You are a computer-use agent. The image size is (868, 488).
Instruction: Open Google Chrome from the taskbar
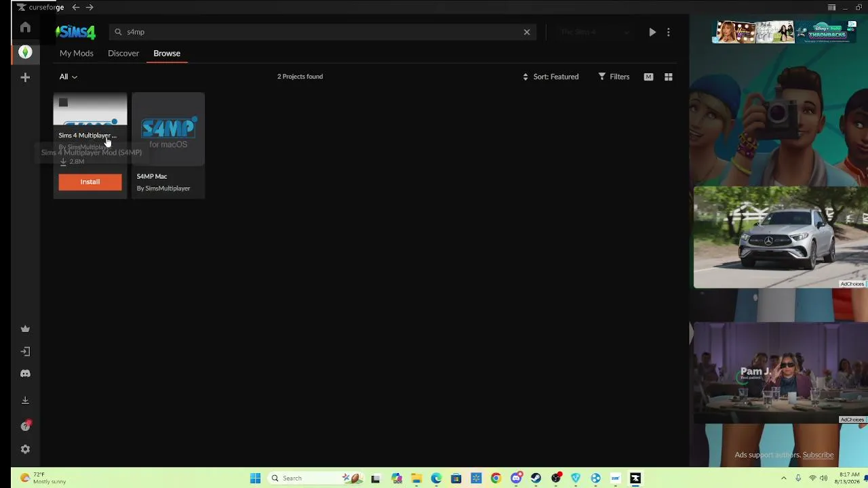tap(496, 479)
